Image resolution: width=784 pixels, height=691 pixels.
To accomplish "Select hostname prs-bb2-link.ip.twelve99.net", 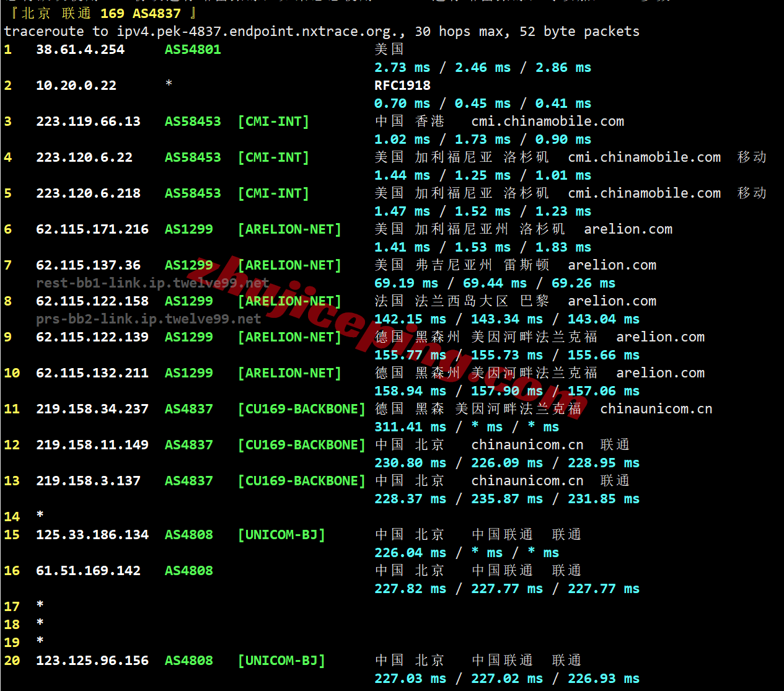I will tap(149, 319).
